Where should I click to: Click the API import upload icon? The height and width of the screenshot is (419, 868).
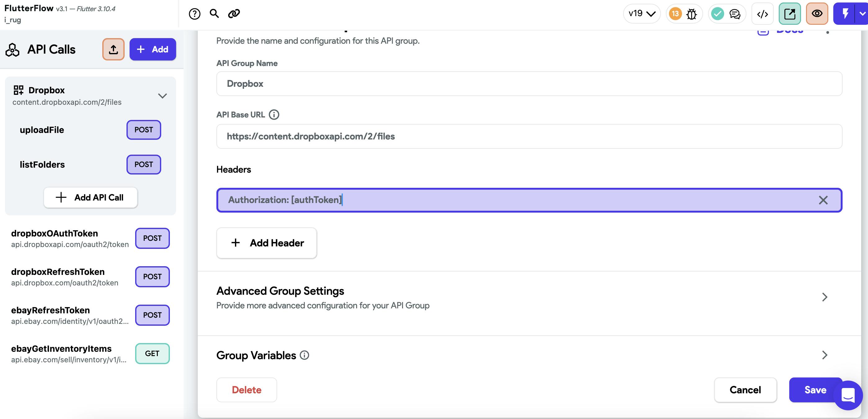click(x=113, y=50)
